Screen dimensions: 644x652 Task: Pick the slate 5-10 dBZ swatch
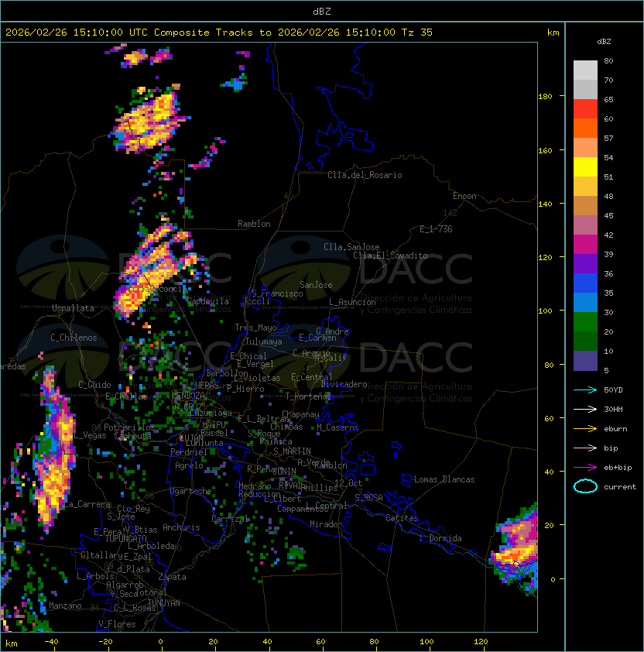pyautogui.click(x=585, y=361)
